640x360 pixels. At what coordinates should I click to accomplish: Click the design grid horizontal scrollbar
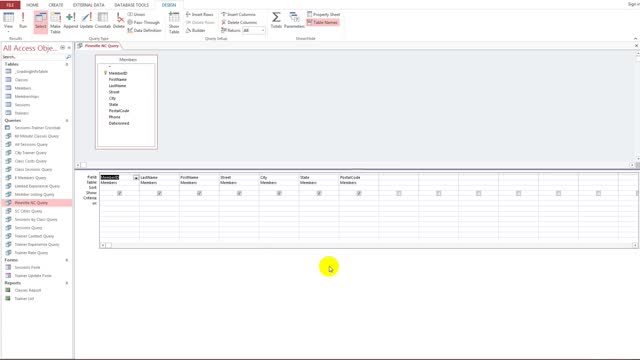point(369,245)
